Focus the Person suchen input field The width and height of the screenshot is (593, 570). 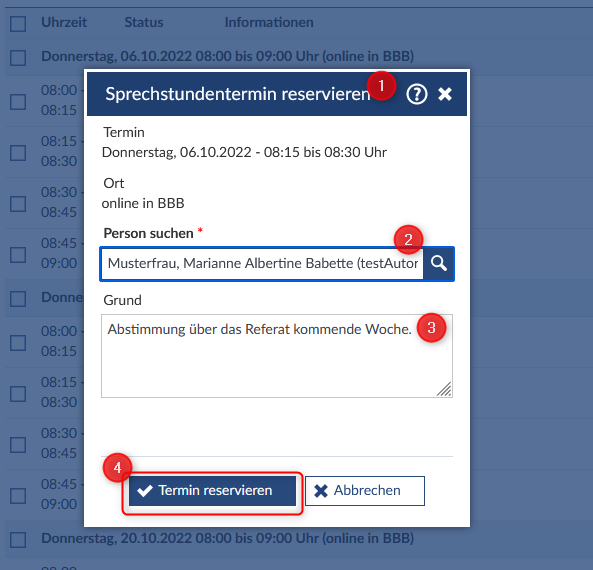click(x=262, y=263)
